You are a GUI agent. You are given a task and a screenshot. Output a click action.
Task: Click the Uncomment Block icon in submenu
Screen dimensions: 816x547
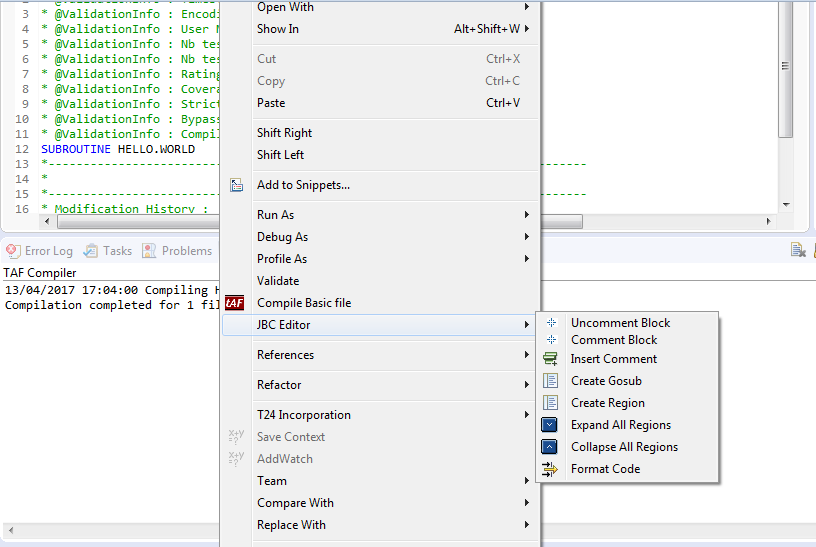pyautogui.click(x=551, y=323)
